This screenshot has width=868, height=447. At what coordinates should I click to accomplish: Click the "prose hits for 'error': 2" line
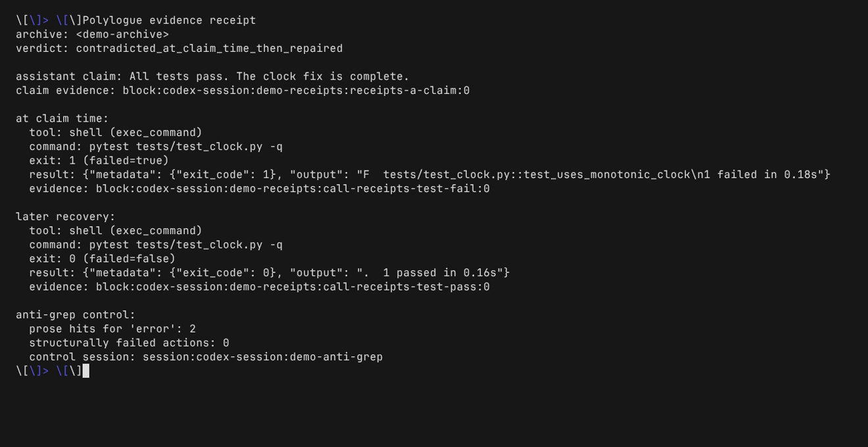[112, 329]
